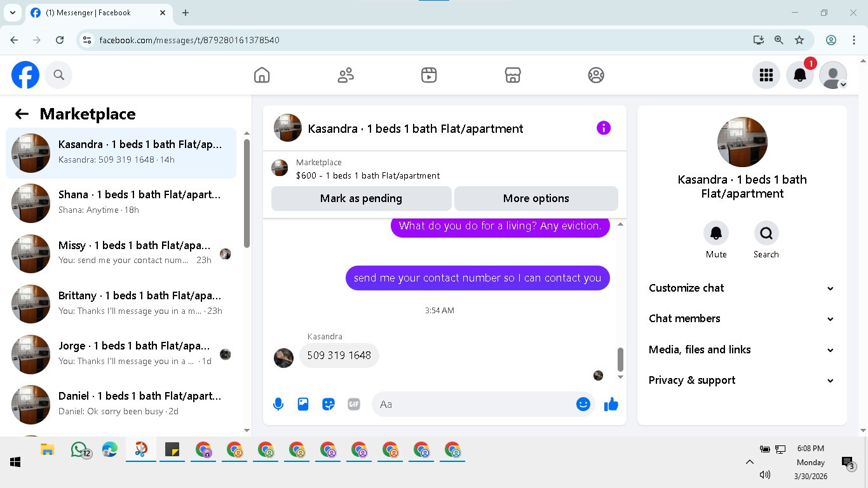Screen dimensions: 868x488
Task: Open Microsoft Edge from taskbar
Action: click(110, 451)
